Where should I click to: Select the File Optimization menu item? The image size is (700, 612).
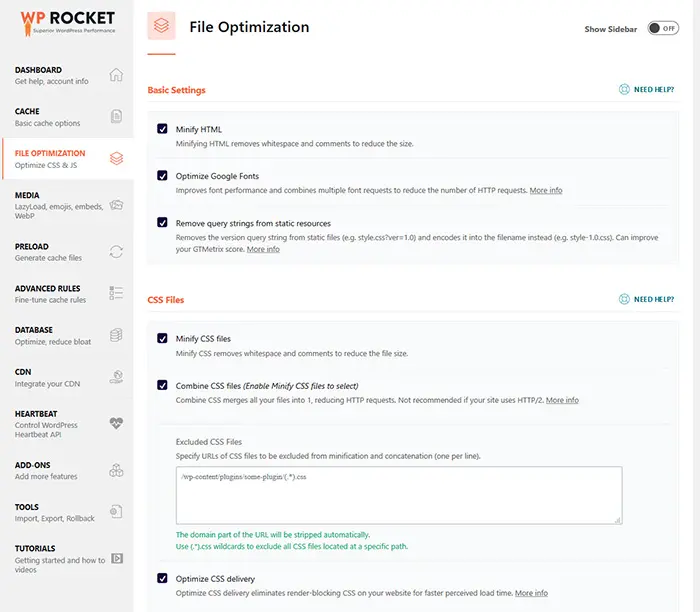click(x=68, y=159)
